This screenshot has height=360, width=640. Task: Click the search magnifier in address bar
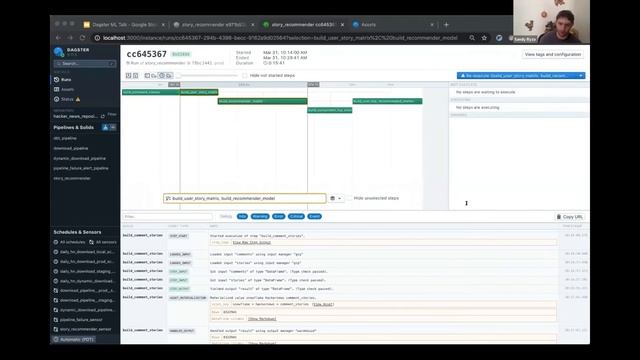pos(472,38)
